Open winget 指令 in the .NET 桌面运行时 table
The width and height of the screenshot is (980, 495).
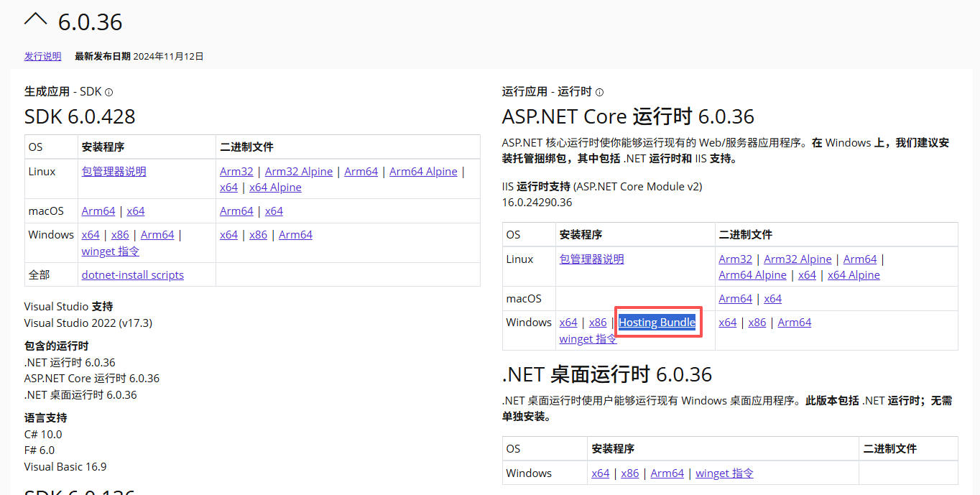tap(724, 473)
